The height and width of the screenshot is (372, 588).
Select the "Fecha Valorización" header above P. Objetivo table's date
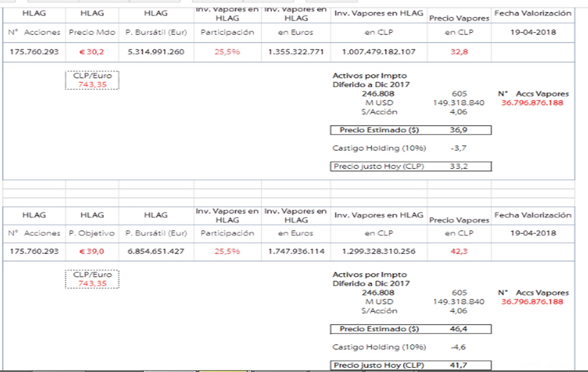(x=533, y=215)
